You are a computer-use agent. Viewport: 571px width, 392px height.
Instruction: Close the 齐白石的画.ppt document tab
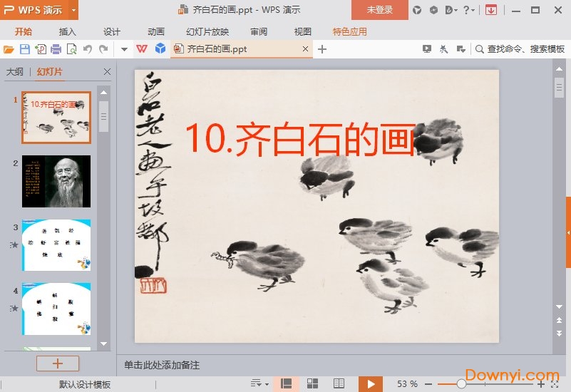coord(305,48)
